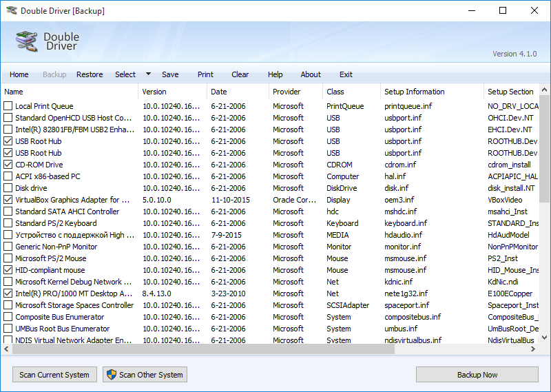Click the Scan Other System button

click(x=145, y=375)
